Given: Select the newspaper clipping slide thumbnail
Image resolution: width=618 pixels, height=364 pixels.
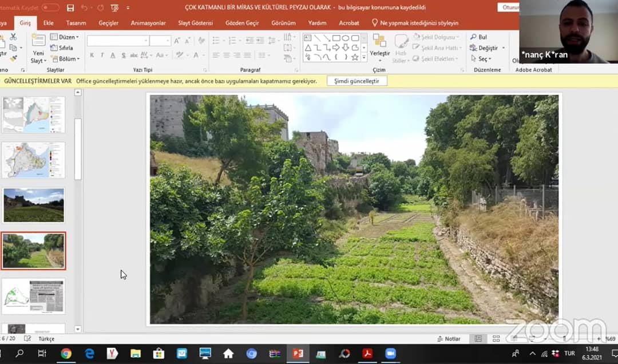Looking at the screenshot, I should (x=34, y=296).
